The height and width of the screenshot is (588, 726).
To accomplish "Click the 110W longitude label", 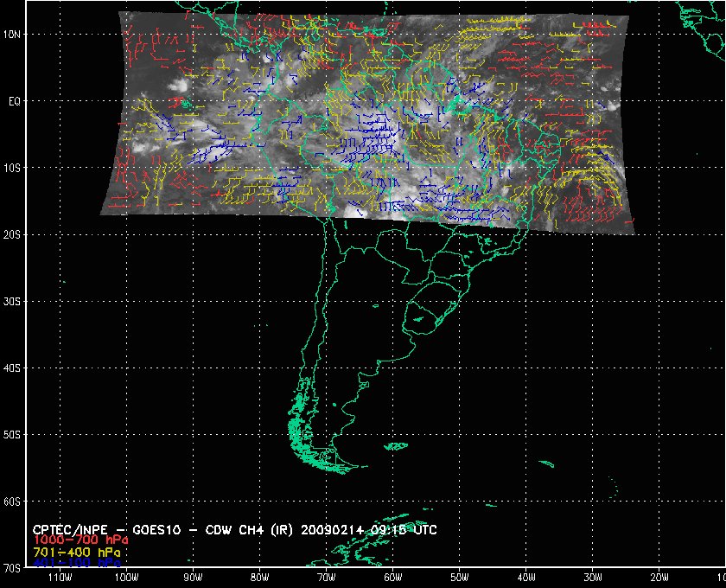I will (x=59, y=577).
